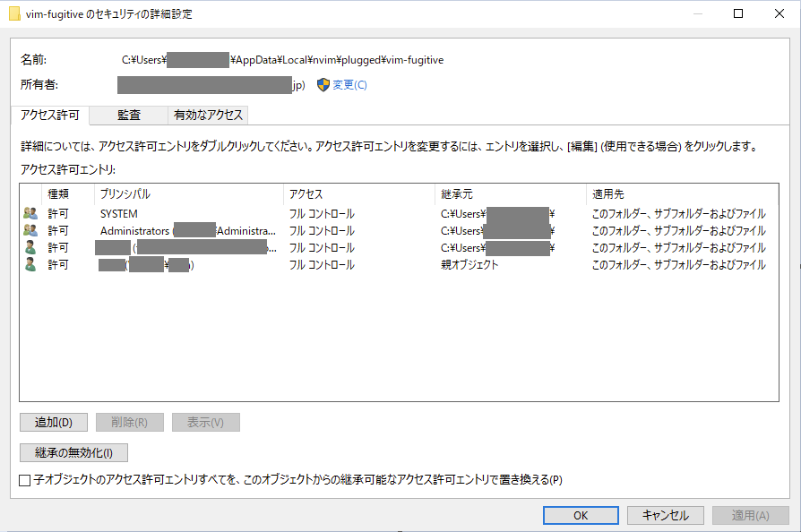Screen dimensions: 801x532
Task: Sort by プリンシパル column header
Action: [188, 194]
